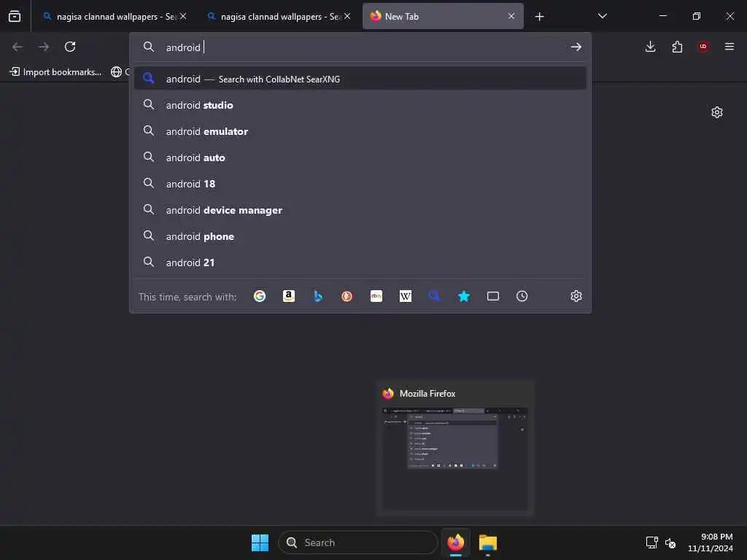Click the Windows taskbar Search box
The image size is (747, 560).
(x=357, y=542)
